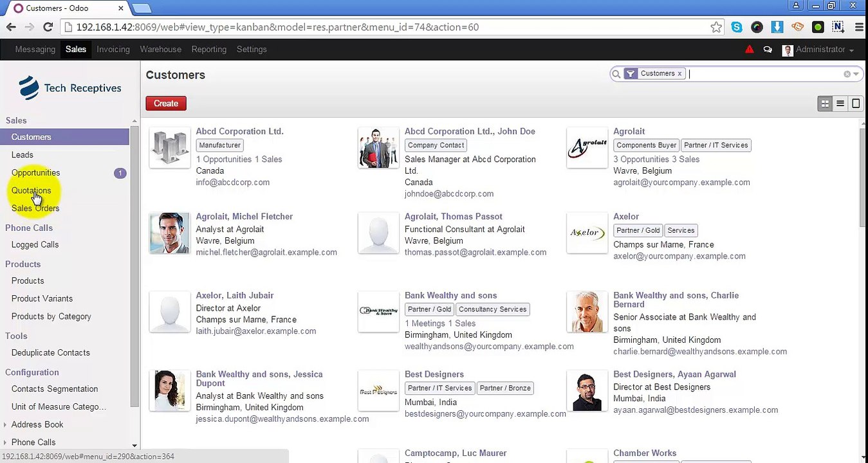Click the Consultancy Services tag
The width and height of the screenshot is (868, 463).
(x=492, y=309)
